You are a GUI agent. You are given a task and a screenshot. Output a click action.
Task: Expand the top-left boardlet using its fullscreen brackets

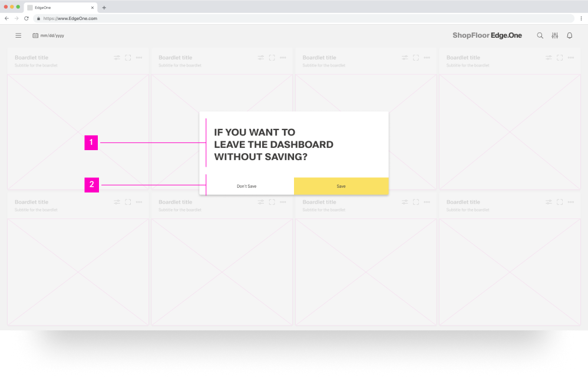coord(128,57)
